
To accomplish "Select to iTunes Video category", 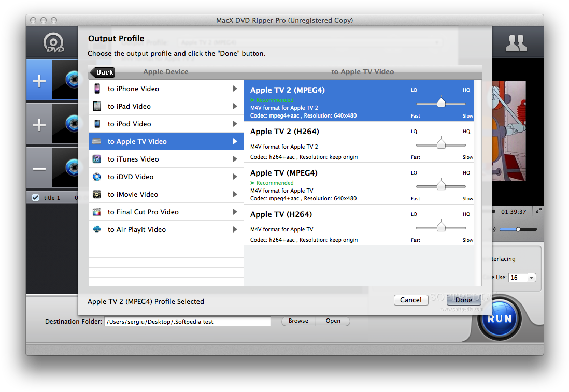I will click(166, 159).
